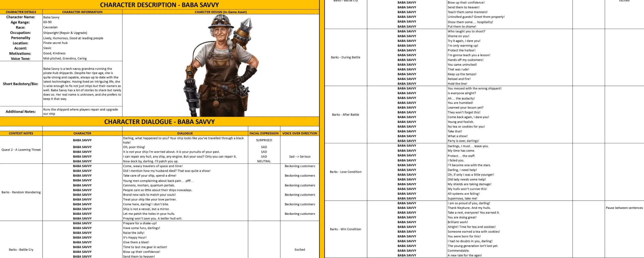Select the Barks - Random Wandering cell
Screen dimensions: 644x258
click(x=21, y=192)
